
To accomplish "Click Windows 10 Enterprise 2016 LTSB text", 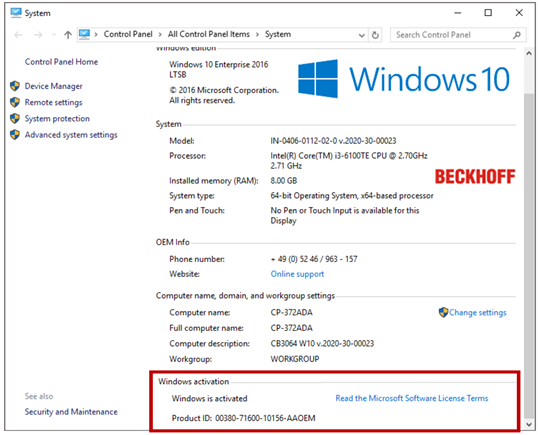I will coord(219,69).
